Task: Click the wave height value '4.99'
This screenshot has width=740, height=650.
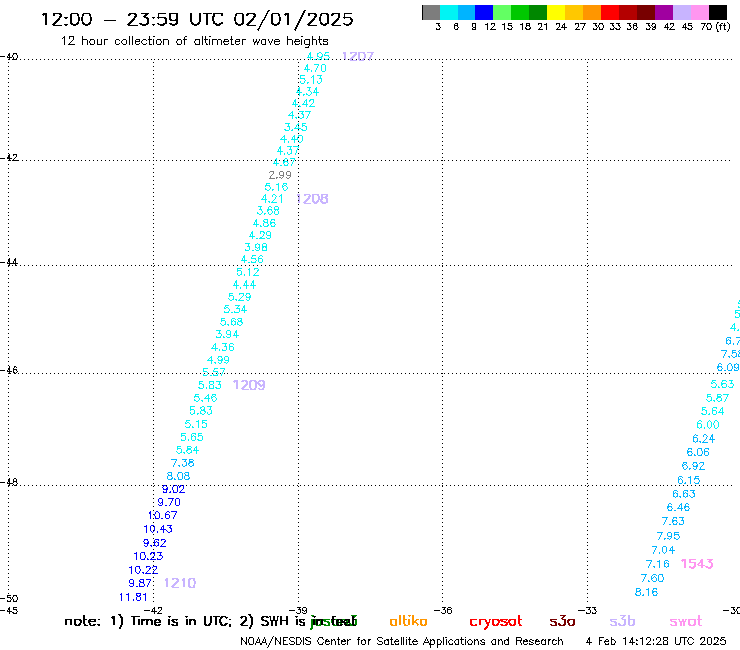Action: click(218, 360)
